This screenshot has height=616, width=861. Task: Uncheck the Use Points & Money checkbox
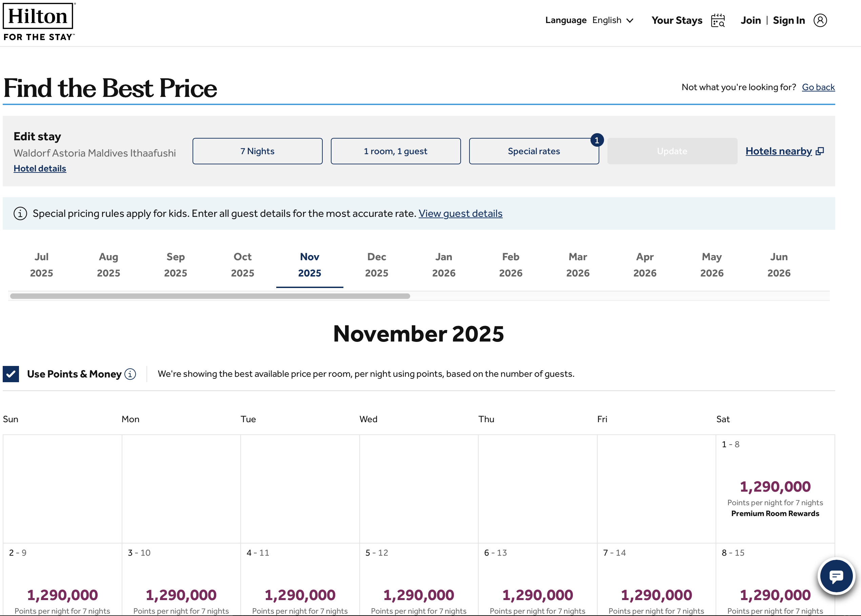pos(11,374)
